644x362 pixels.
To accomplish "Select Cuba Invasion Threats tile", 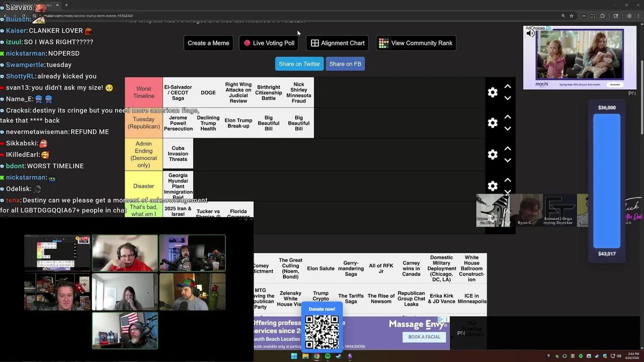I will [178, 154].
